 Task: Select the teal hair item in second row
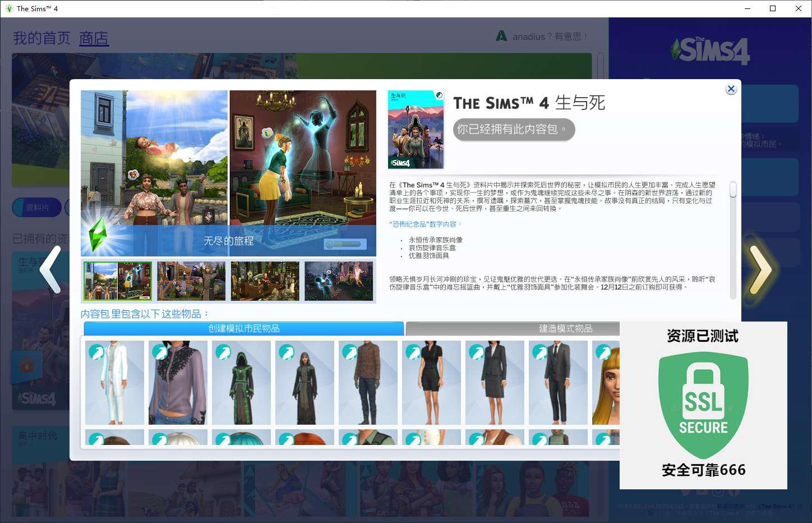pos(241,437)
